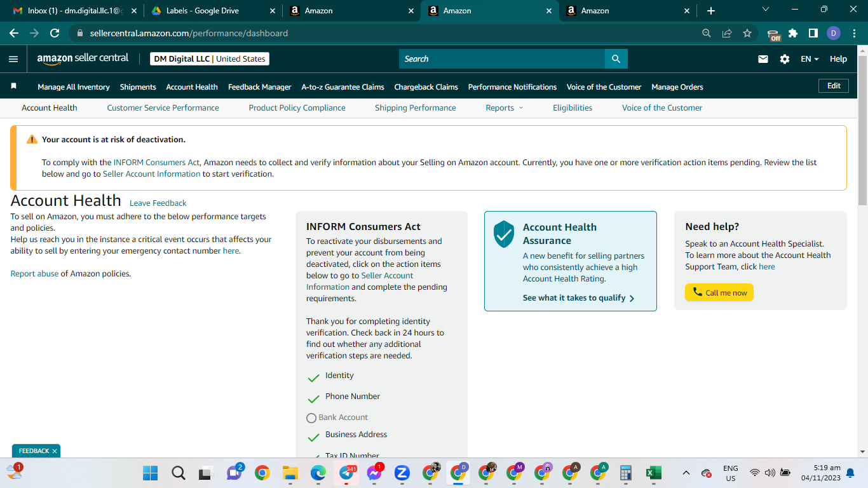
Task: Open the DM Digital LLC account switcher
Action: [210, 59]
